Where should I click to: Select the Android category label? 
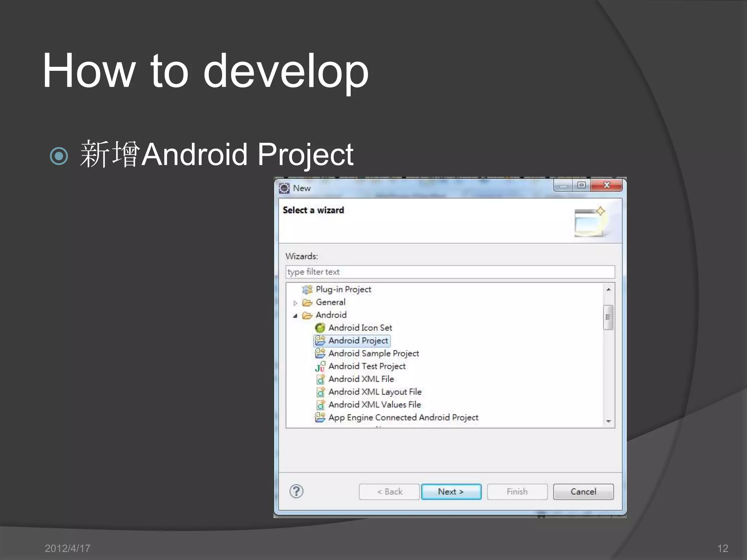pyautogui.click(x=331, y=315)
